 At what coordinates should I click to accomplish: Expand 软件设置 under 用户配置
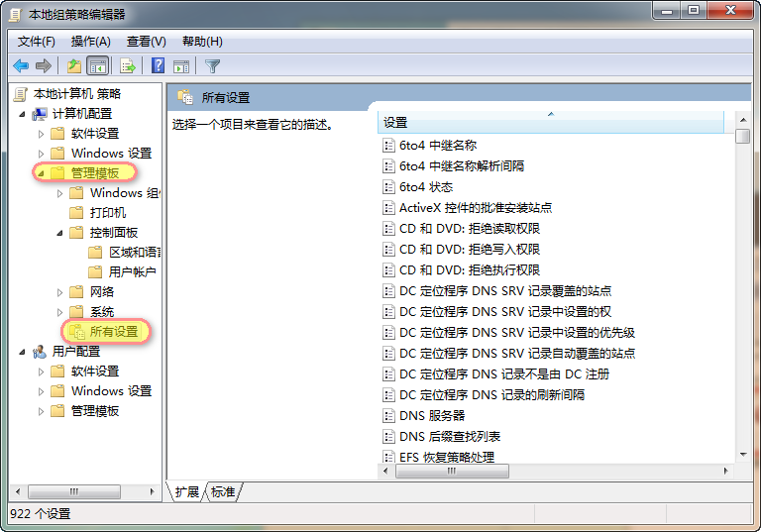pos(42,372)
